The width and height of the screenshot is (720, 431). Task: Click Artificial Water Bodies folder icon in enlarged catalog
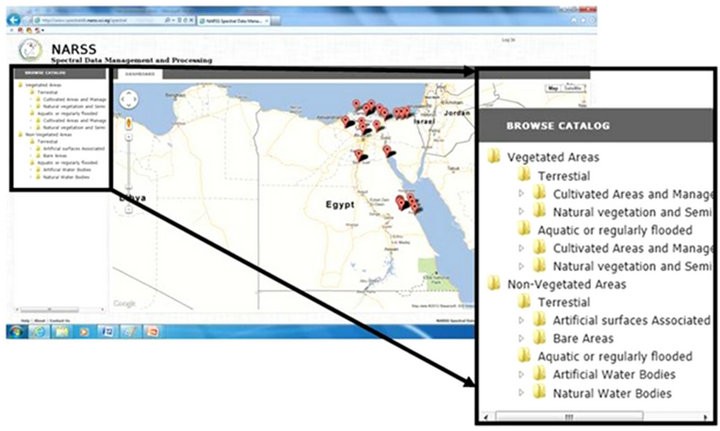pyautogui.click(x=540, y=373)
